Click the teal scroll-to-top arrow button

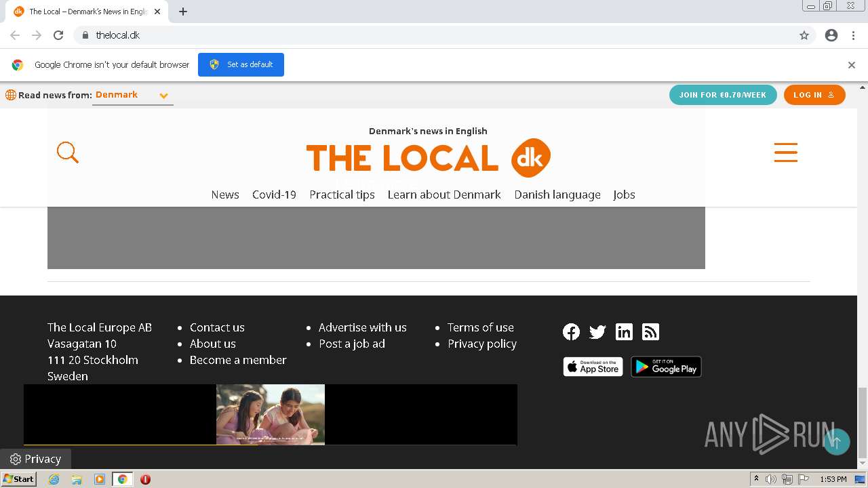836,442
